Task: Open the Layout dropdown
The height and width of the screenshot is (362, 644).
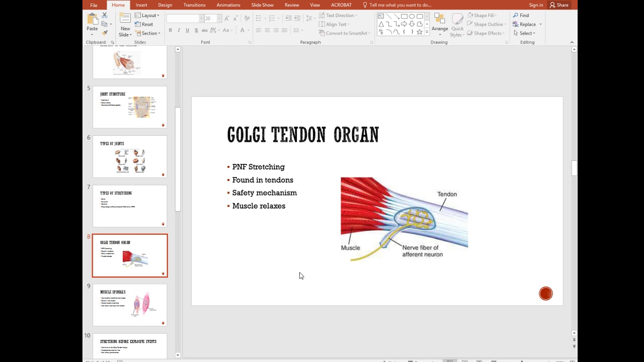Action: pyautogui.click(x=147, y=16)
